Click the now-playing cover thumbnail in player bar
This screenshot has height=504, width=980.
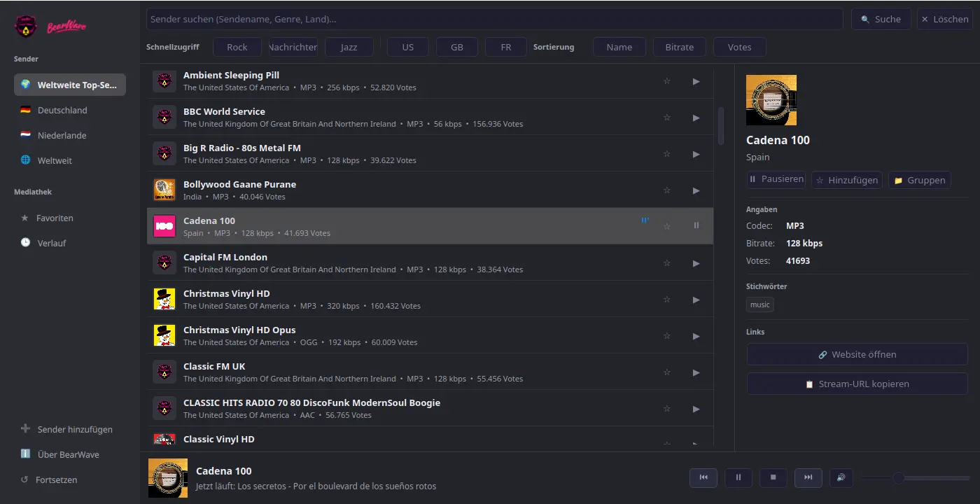coord(168,478)
